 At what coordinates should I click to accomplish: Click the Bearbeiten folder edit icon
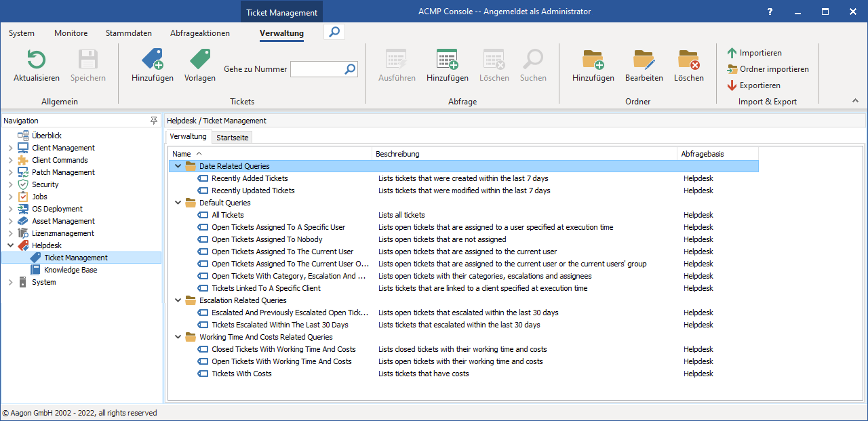644,60
